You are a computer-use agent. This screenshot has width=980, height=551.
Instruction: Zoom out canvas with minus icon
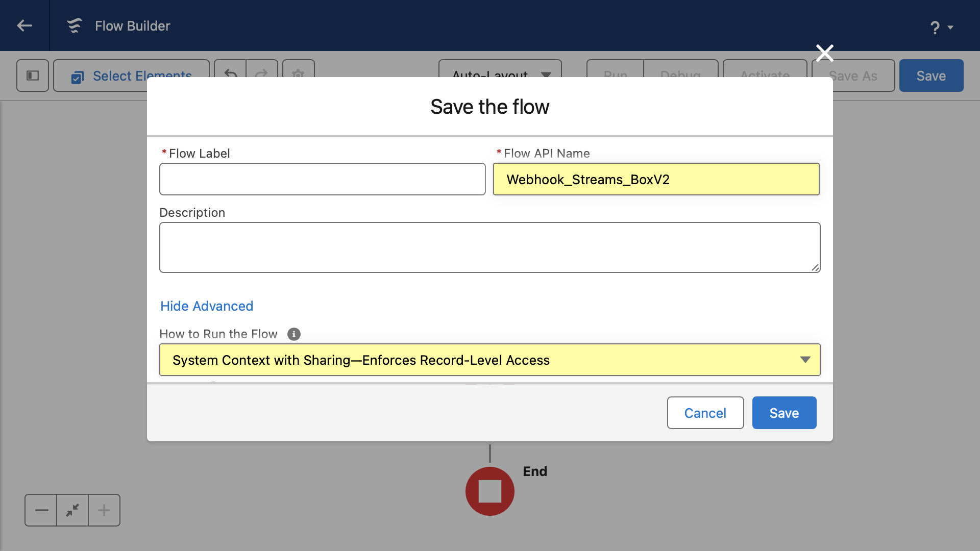[41, 510]
